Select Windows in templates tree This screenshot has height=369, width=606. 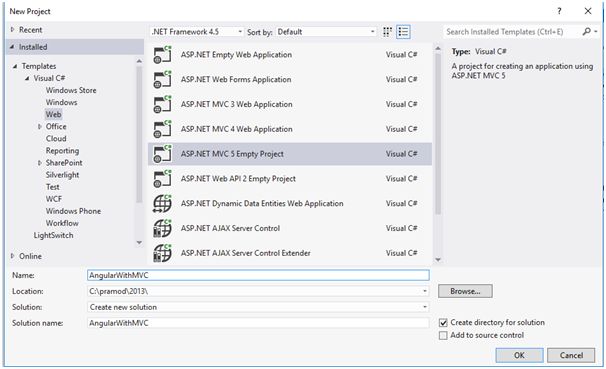[61, 102]
